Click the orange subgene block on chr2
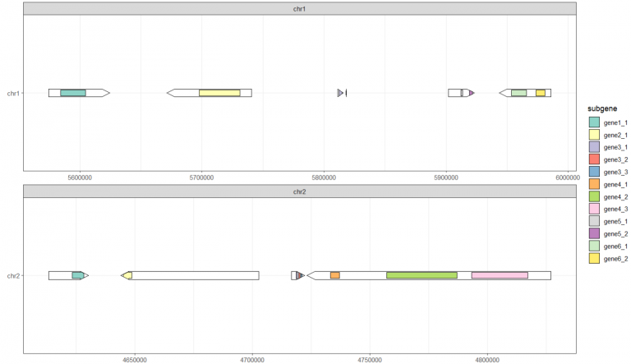 pyautogui.click(x=335, y=275)
